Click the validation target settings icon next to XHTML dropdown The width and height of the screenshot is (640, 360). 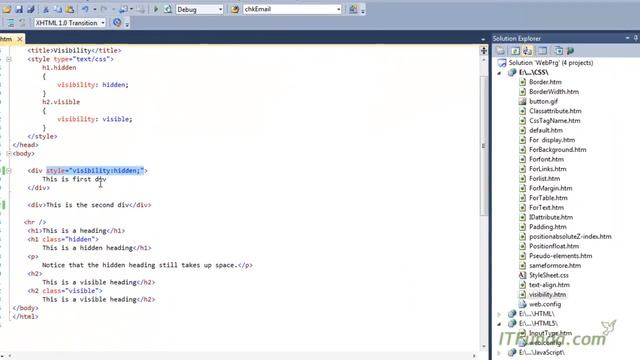point(117,23)
